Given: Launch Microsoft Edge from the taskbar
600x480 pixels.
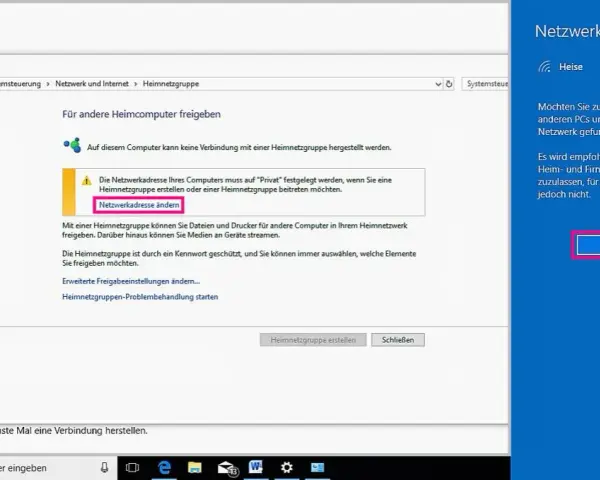Looking at the screenshot, I should [x=164, y=467].
